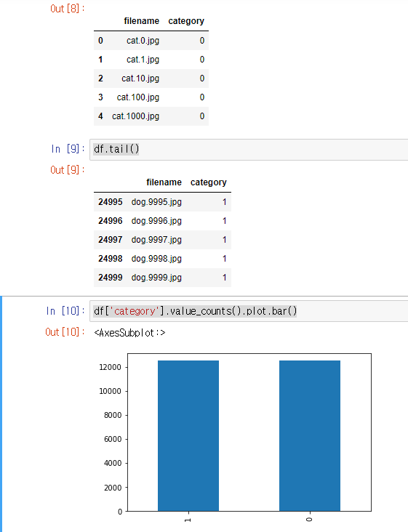
Task: Click the bar labeled 0 in chart
Action: coord(310,435)
